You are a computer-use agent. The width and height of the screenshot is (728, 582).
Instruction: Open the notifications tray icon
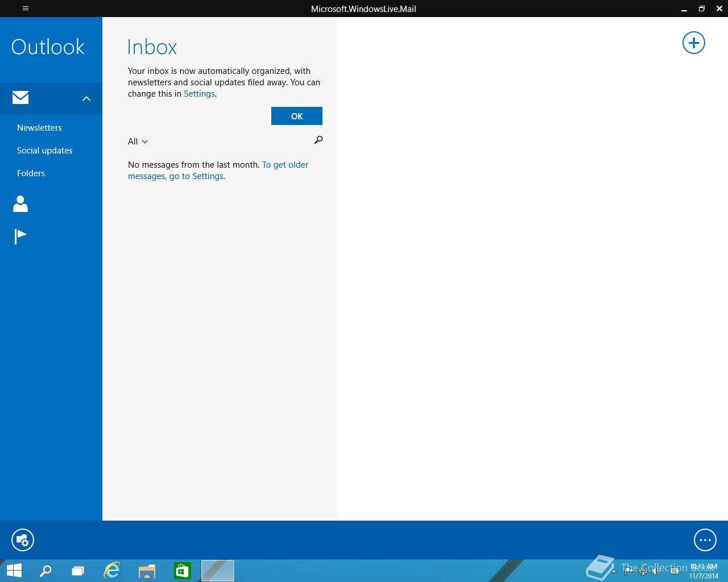click(675, 571)
